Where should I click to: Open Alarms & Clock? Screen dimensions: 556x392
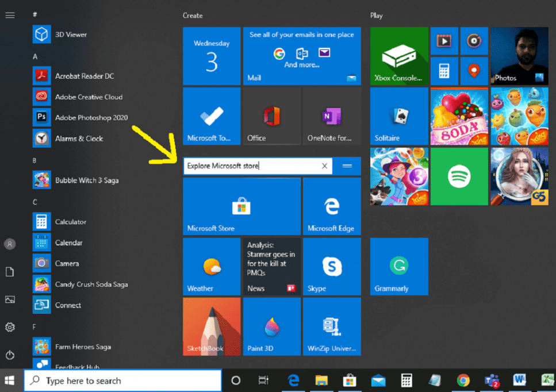(x=68, y=138)
